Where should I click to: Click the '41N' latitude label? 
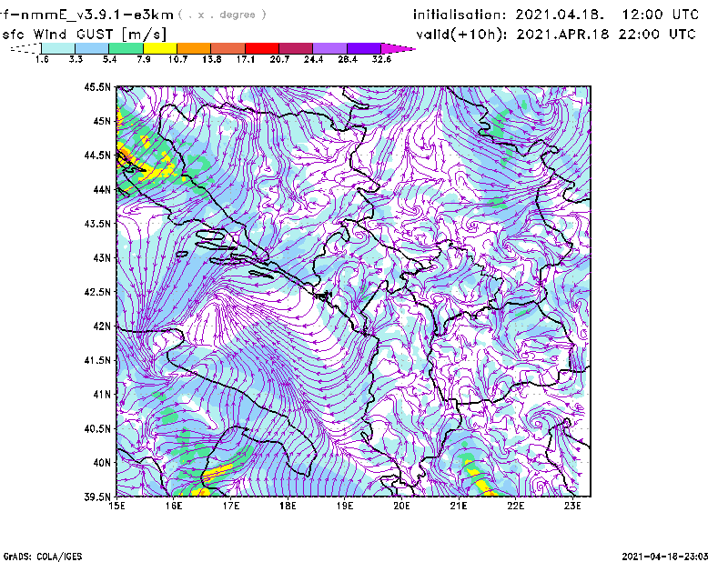coord(102,395)
